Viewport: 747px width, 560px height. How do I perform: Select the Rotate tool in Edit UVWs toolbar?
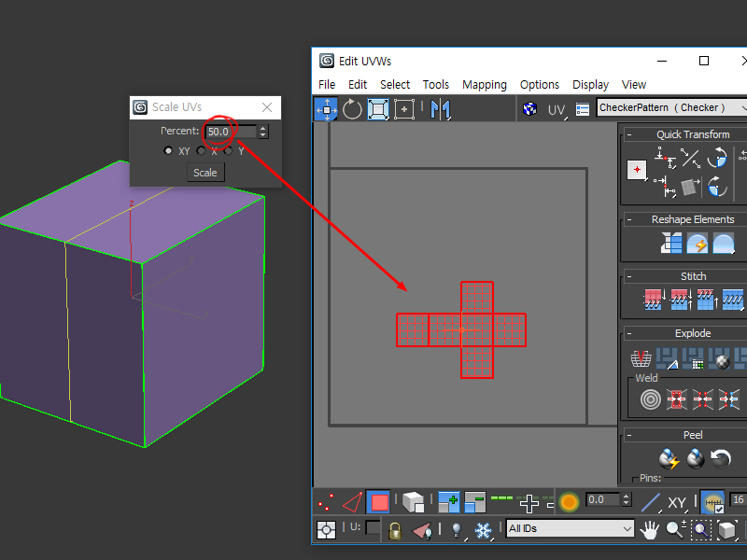(352, 109)
